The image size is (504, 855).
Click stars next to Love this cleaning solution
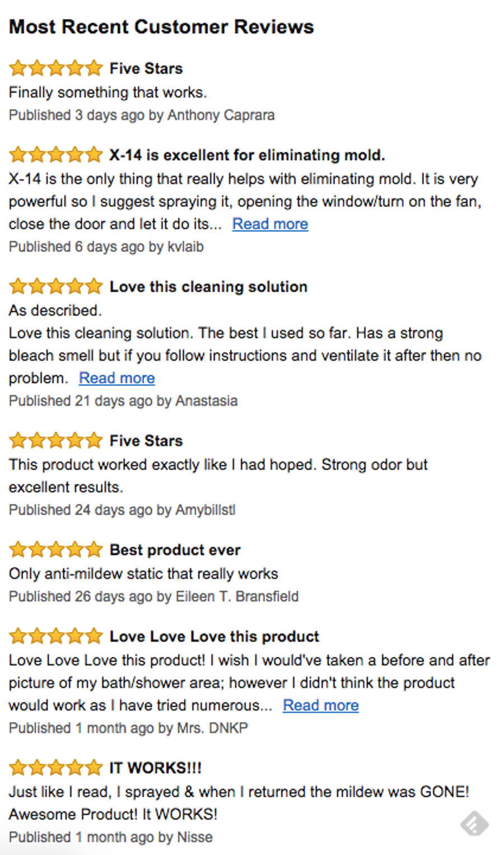click(56, 286)
